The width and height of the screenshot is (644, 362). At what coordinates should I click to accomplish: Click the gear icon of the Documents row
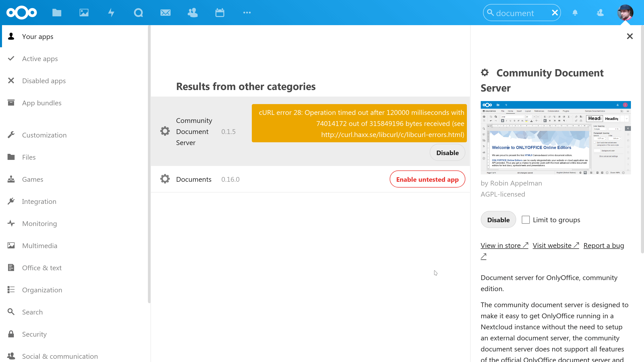click(x=165, y=179)
